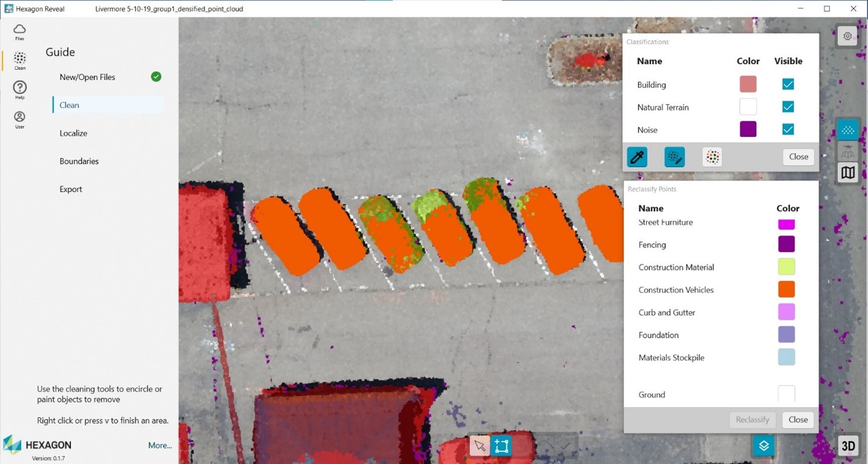
Task: Choose the arrow pointer tool
Action: click(480, 446)
